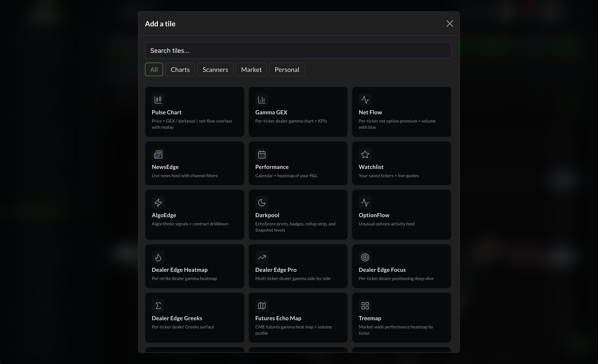Switch to the Charts filter tab

[180, 70]
